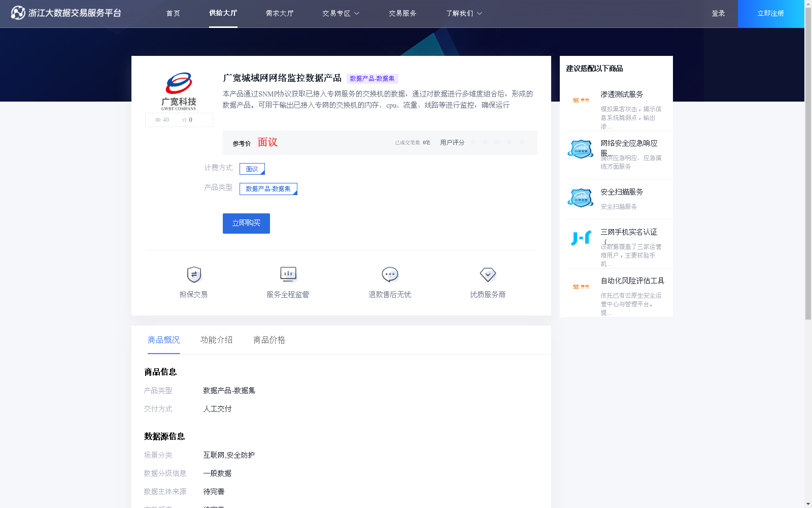
Task: Open the 交易服务 navigation item
Action: tap(402, 13)
